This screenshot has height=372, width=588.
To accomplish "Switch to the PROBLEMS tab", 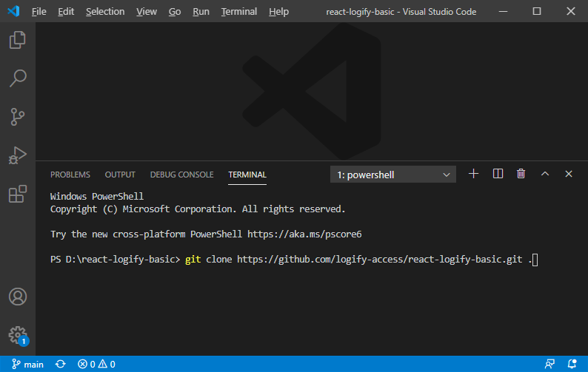I will coord(70,175).
